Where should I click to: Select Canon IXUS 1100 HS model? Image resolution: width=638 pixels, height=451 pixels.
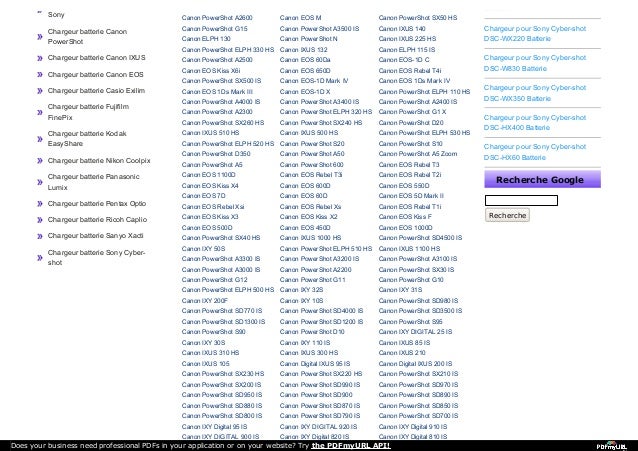[409, 249]
